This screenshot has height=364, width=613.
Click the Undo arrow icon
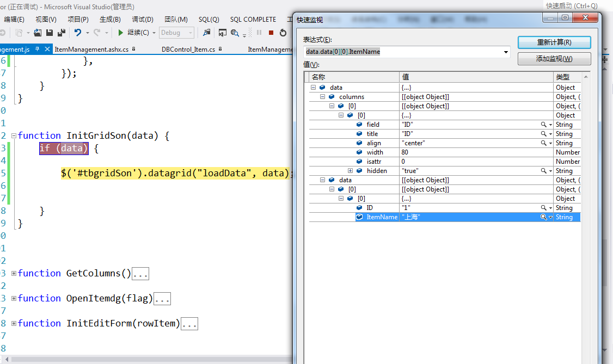click(x=78, y=33)
